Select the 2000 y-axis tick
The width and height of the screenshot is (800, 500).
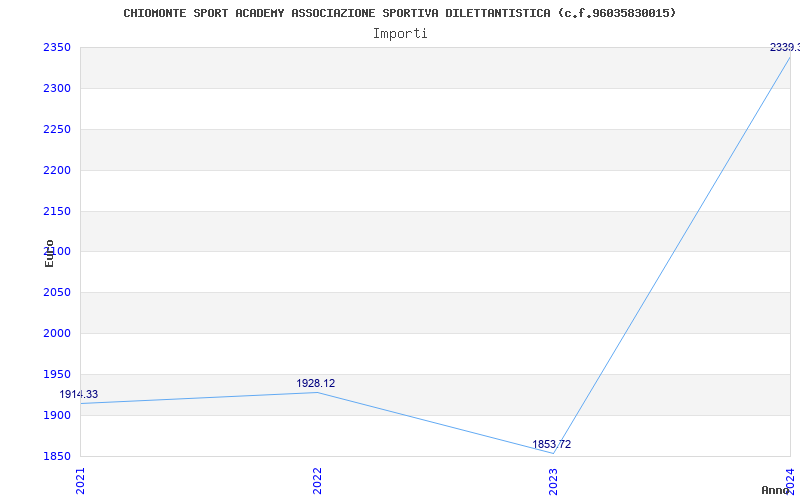click(x=57, y=334)
